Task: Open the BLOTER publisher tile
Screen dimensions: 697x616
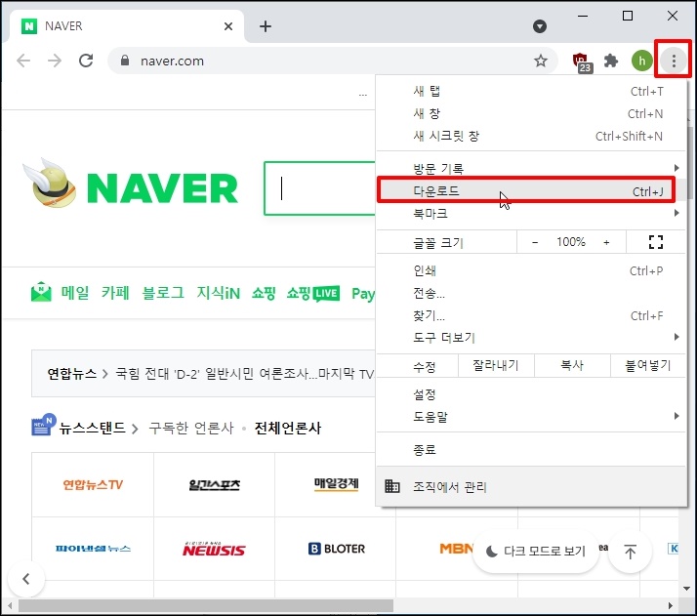Action: click(336, 549)
